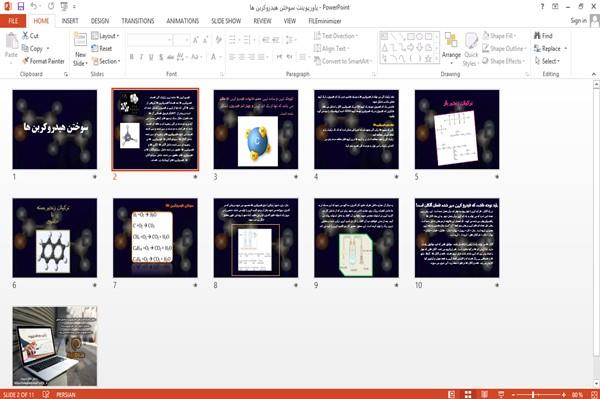
Task: Open the ANIMATIONS tab
Action: 183,21
